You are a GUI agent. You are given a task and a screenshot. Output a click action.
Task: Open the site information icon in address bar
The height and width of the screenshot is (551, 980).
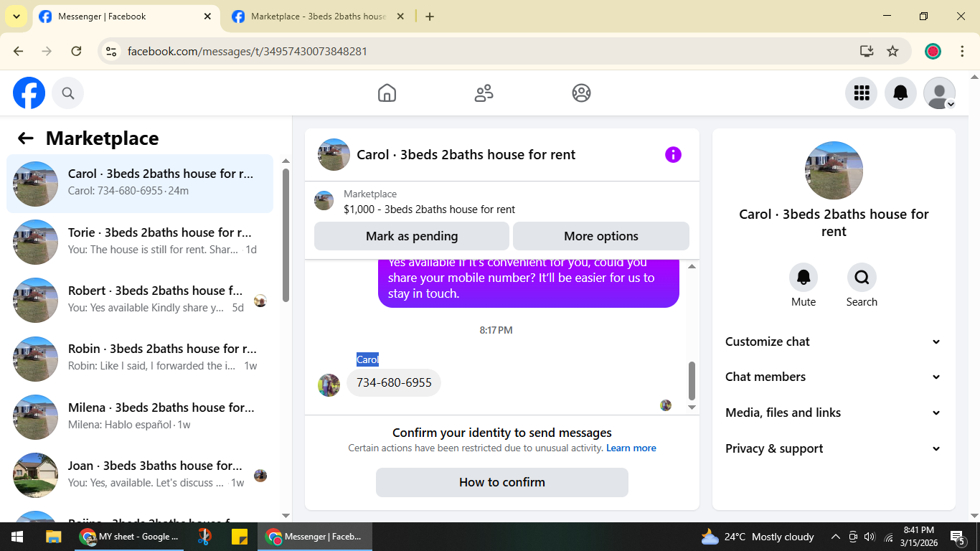click(111, 51)
